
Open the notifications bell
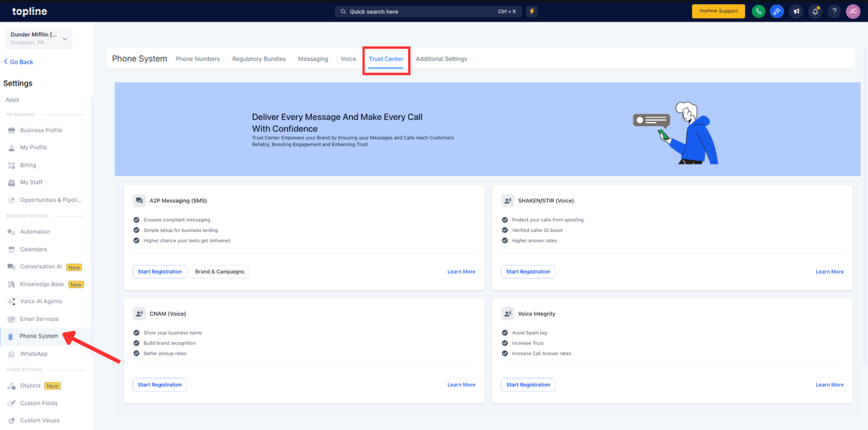tap(815, 12)
